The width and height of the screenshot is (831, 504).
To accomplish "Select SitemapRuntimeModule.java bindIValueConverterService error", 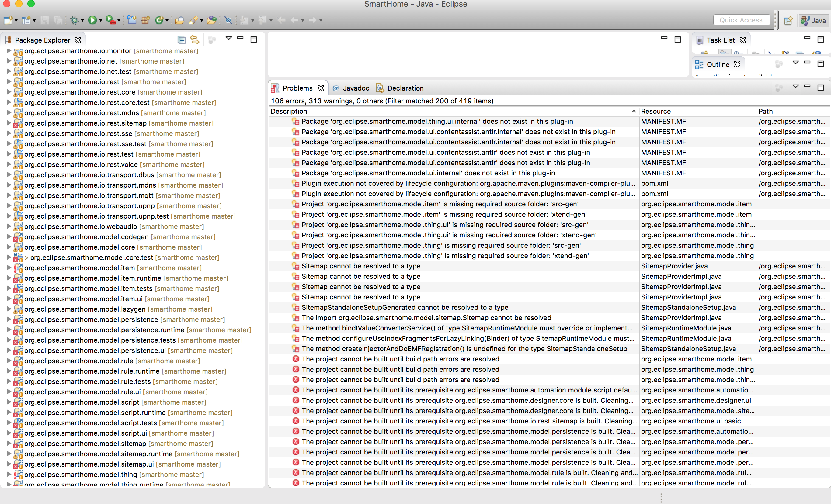I will tap(467, 328).
